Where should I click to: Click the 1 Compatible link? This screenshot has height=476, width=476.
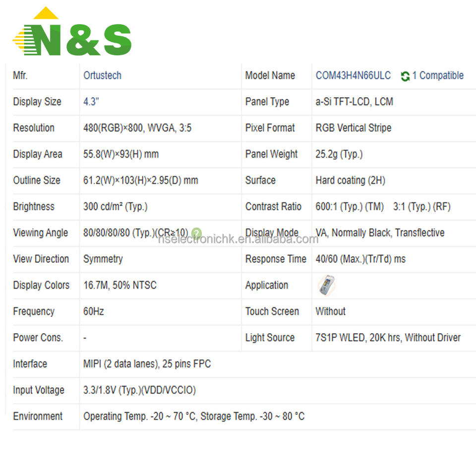(x=438, y=75)
